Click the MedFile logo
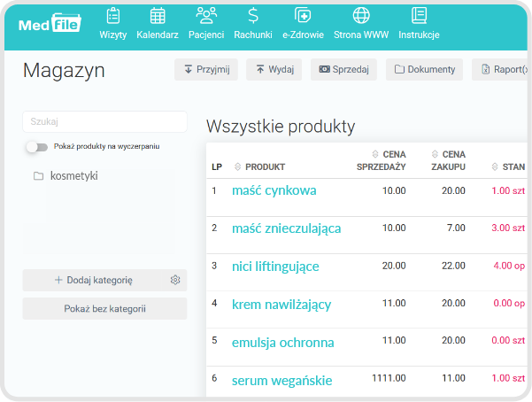This screenshot has height=402, width=532. pos(50,23)
